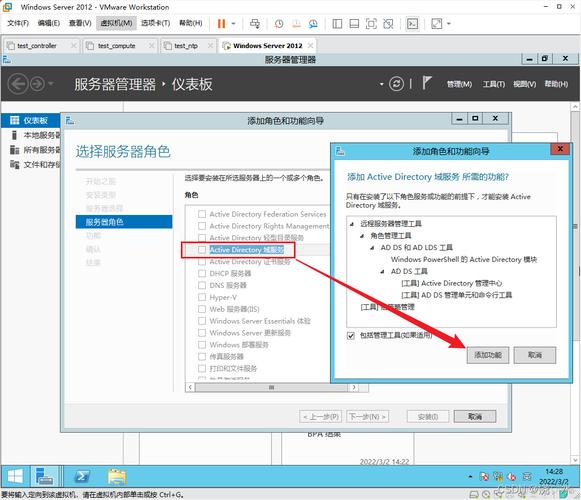
Task: Click the roles list horizontal scrollbar
Action: point(271,387)
